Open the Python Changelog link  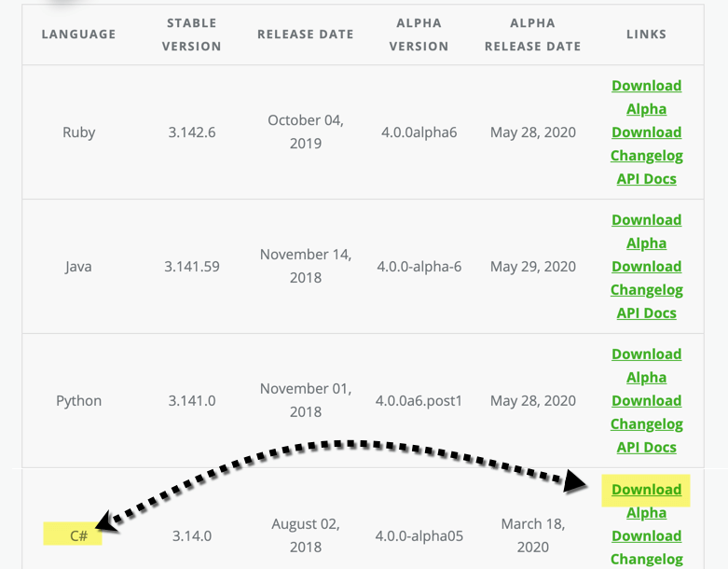pyautogui.click(x=646, y=424)
